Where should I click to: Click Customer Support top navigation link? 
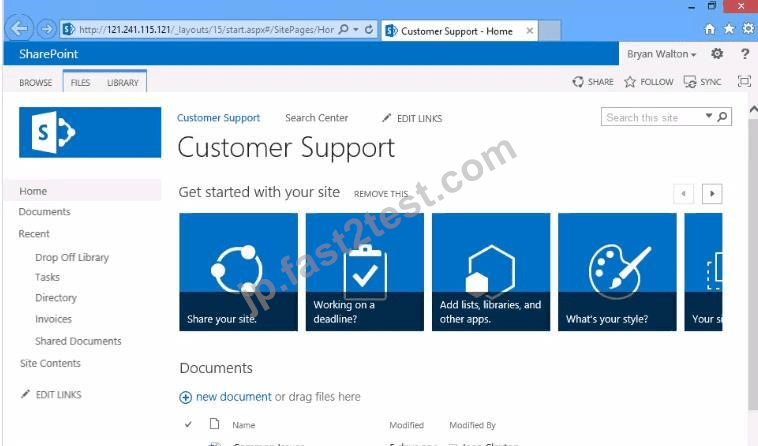pyautogui.click(x=219, y=118)
